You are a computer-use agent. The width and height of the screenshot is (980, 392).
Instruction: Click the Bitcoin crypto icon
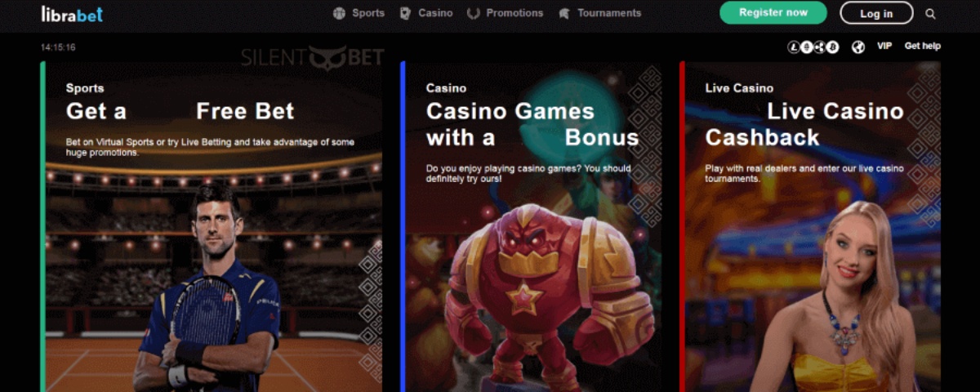click(x=833, y=47)
